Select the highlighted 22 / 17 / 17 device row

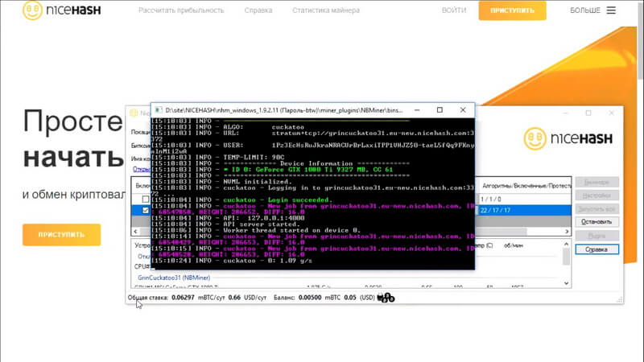[x=524, y=210]
